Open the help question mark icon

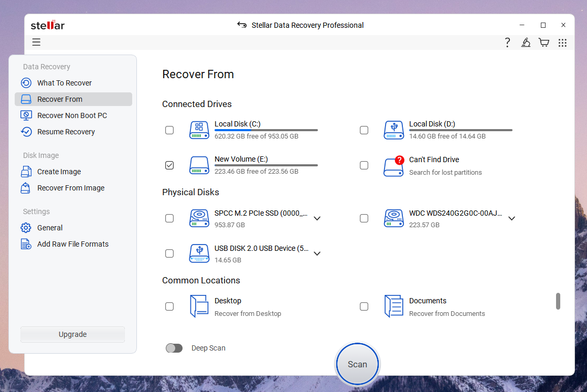(507, 43)
